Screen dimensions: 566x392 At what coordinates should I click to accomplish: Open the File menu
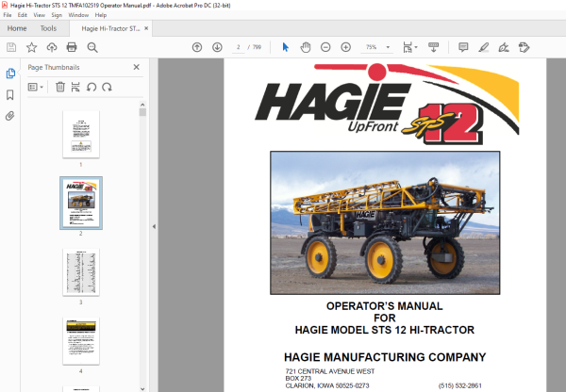(8, 15)
